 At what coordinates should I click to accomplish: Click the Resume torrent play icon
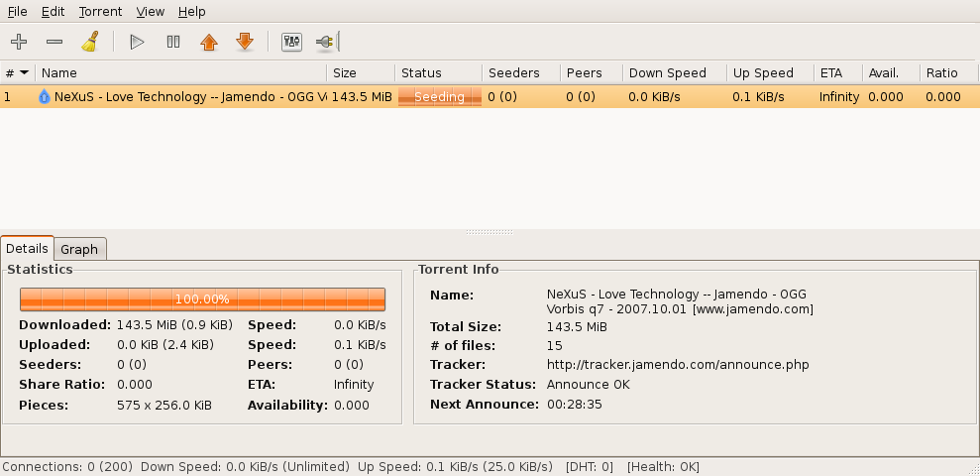click(x=137, y=42)
